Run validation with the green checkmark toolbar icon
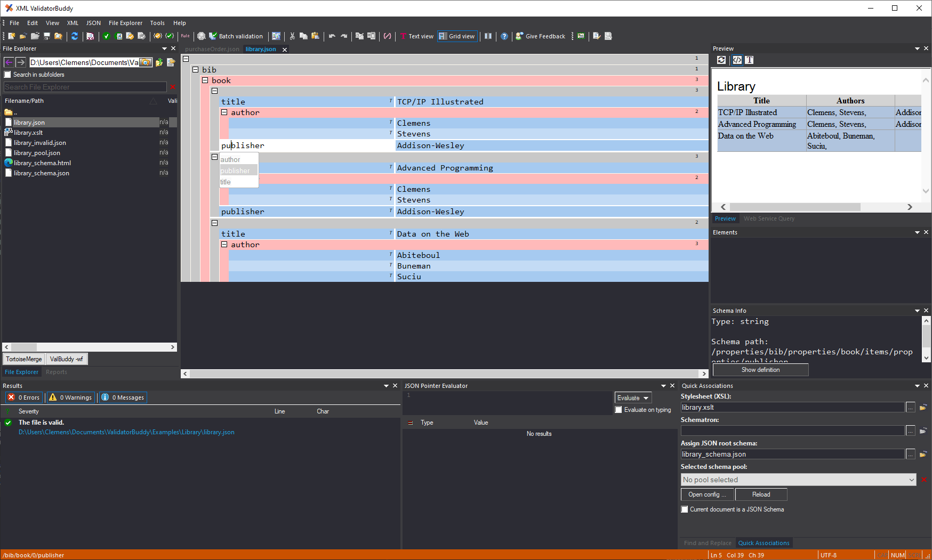The height and width of the screenshot is (560, 932). tap(106, 36)
